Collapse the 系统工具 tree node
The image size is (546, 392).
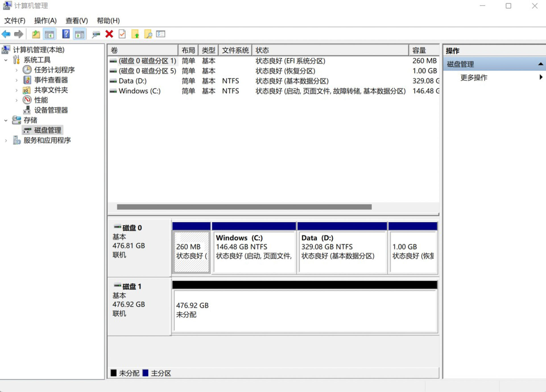[6, 60]
